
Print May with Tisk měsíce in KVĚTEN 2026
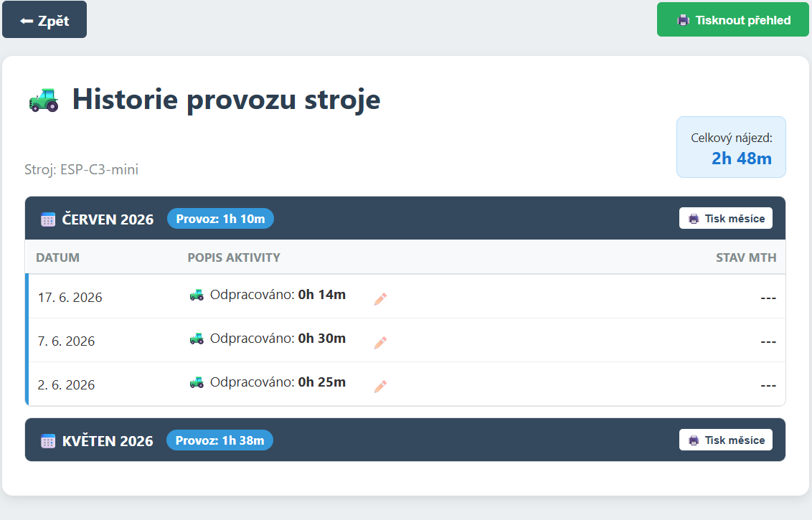[725, 440]
